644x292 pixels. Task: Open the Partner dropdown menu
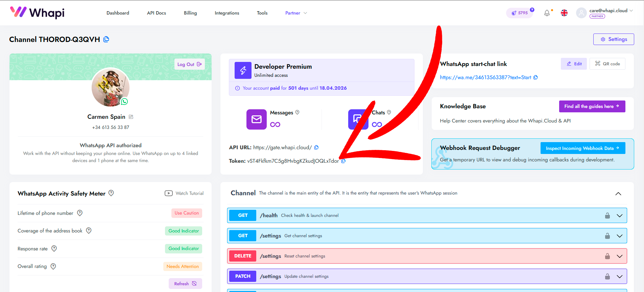pyautogui.click(x=296, y=13)
